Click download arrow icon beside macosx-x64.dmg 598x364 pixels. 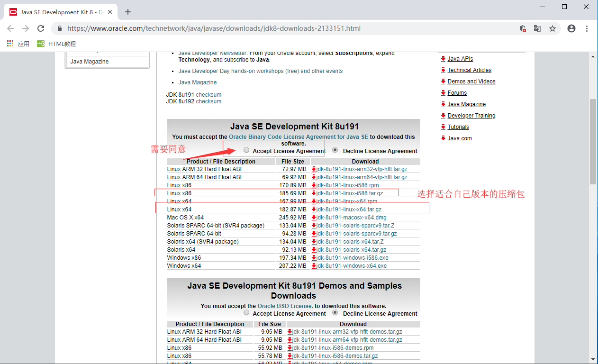(x=314, y=218)
